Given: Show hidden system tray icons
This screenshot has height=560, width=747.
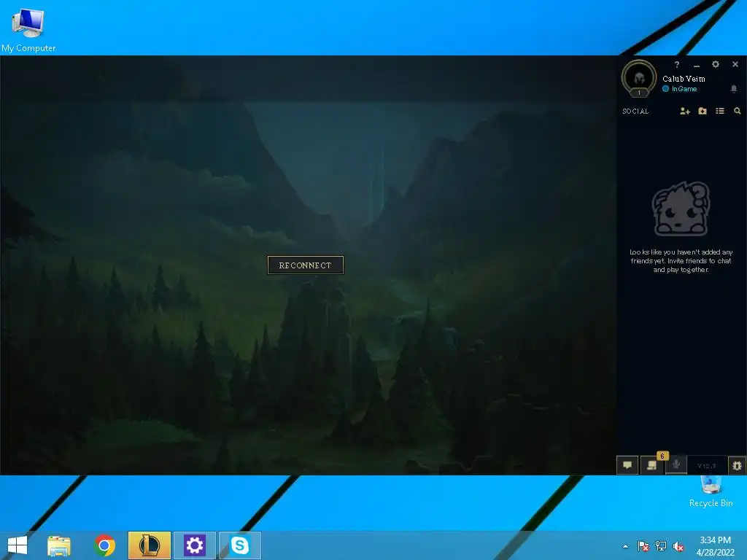Looking at the screenshot, I should 625,546.
